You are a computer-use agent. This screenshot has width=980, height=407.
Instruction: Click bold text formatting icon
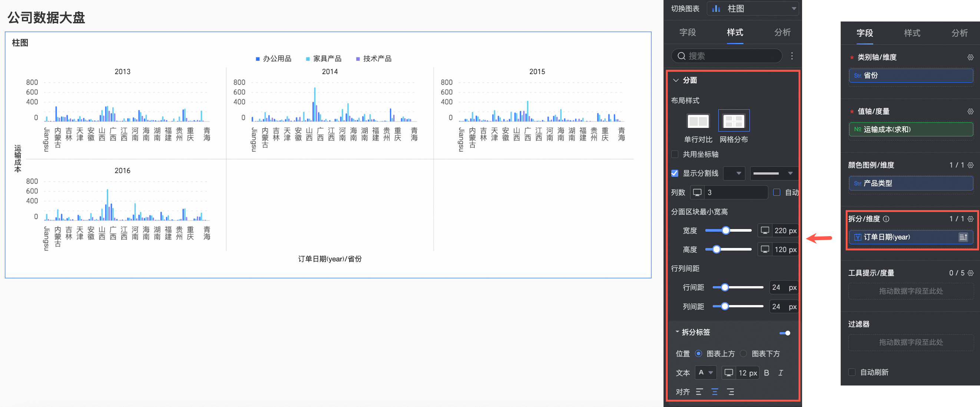[x=766, y=373]
